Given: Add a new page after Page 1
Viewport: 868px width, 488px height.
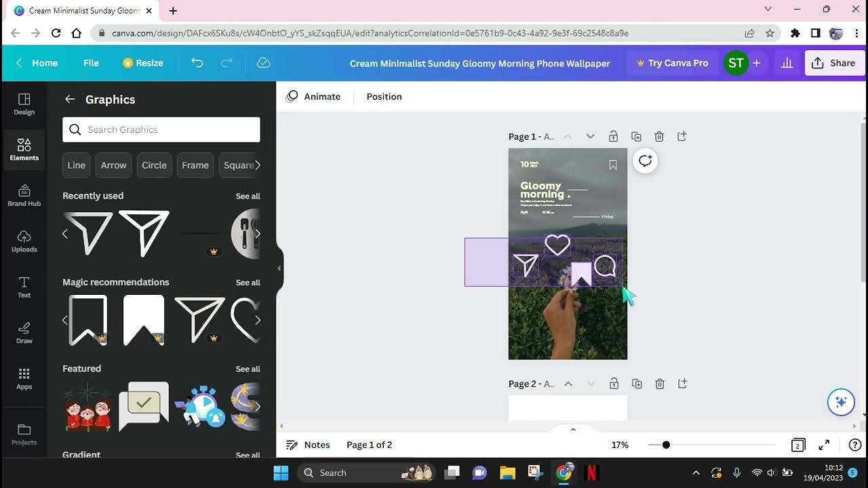Looking at the screenshot, I should 682,136.
